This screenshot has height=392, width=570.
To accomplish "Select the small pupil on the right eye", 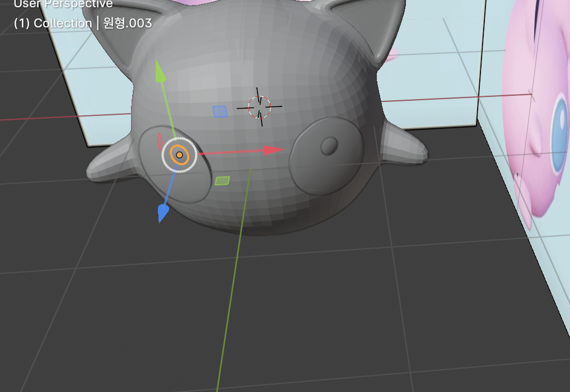I will (329, 146).
